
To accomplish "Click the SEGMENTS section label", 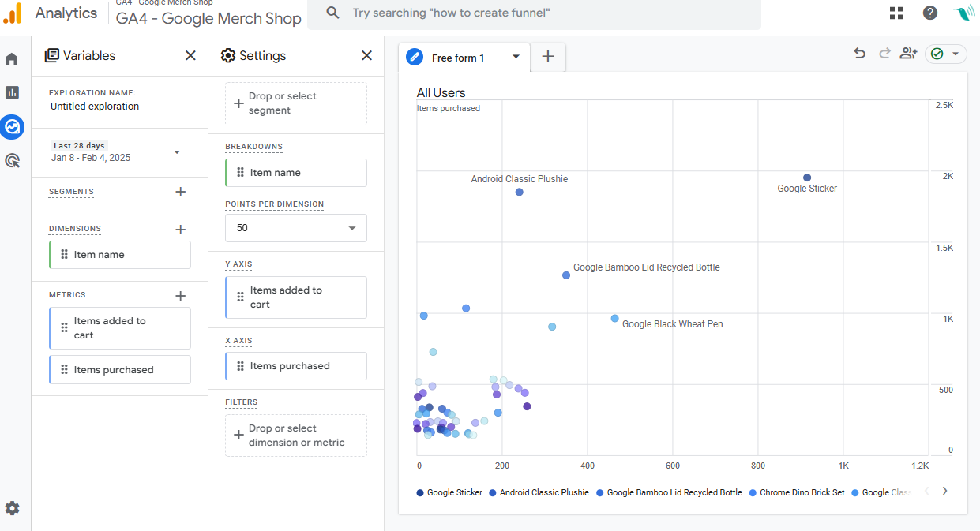I will (x=71, y=192).
